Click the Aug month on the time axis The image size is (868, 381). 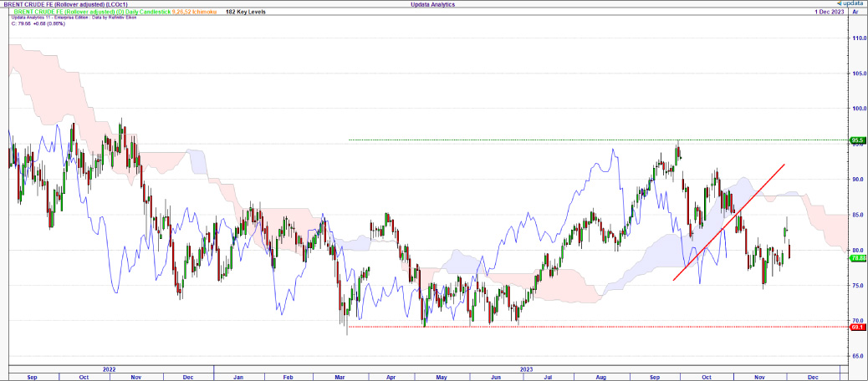coord(600,377)
